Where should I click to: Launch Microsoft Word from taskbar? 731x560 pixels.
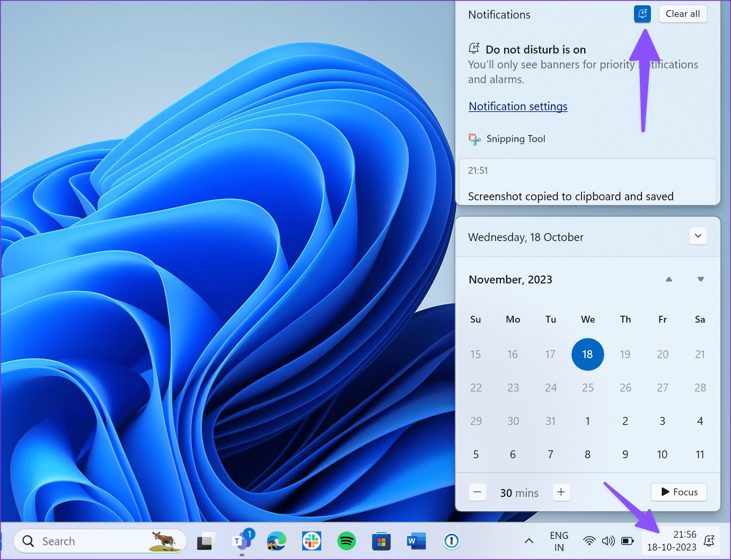point(416,541)
